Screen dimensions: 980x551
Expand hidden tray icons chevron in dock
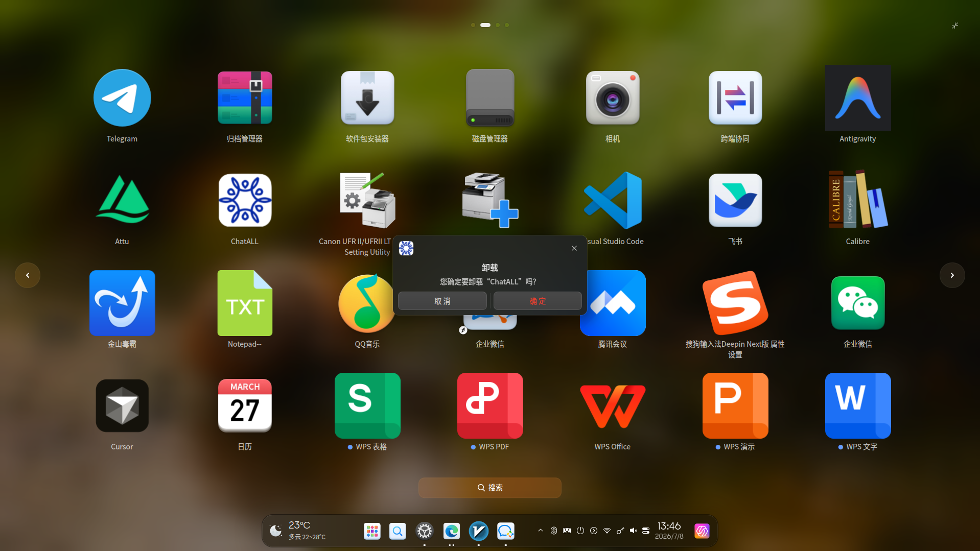[541, 531]
